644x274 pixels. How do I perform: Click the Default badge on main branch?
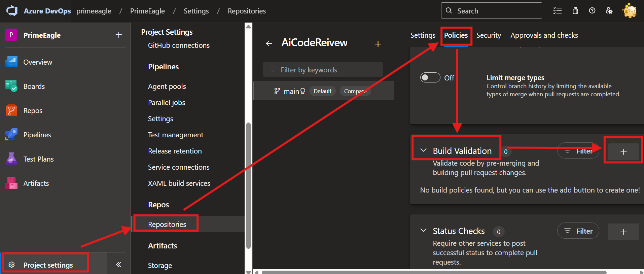322,91
